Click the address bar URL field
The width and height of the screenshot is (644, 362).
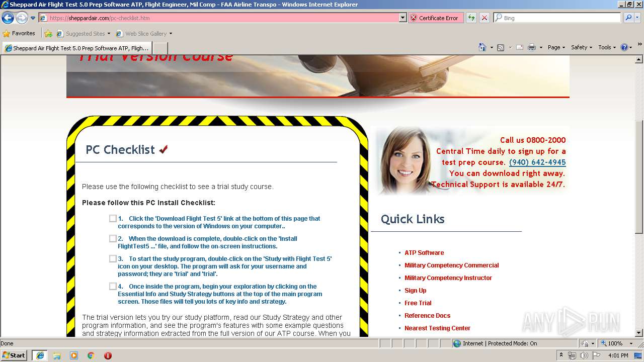click(x=219, y=18)
